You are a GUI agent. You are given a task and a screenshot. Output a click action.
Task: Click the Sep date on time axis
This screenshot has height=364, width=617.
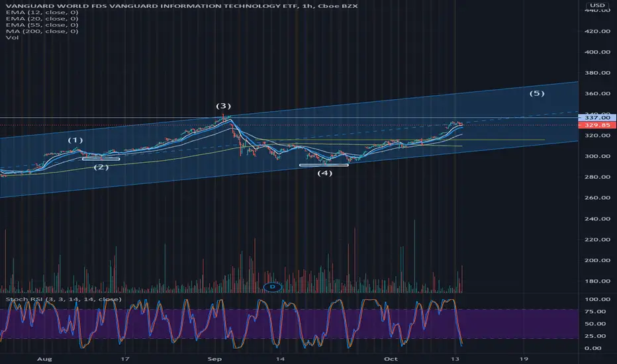[x=215, y=359]
